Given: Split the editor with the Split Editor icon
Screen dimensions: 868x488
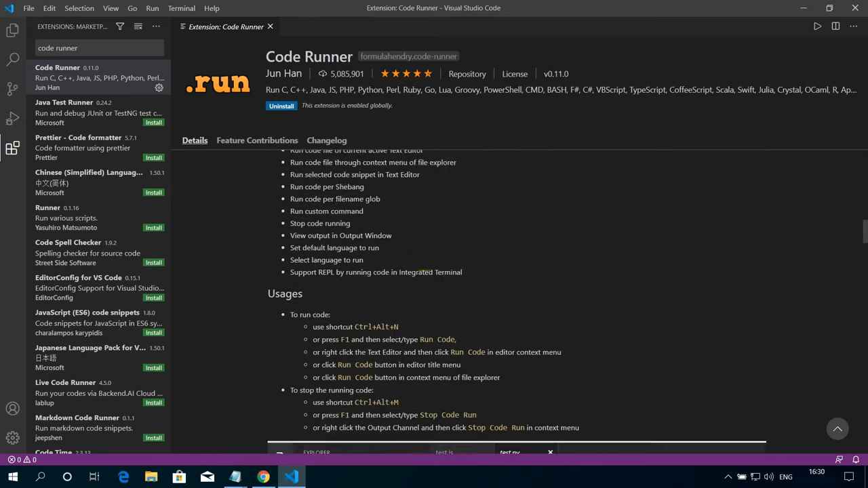Looking at the screenshot, I should click(x=835, y=26).
